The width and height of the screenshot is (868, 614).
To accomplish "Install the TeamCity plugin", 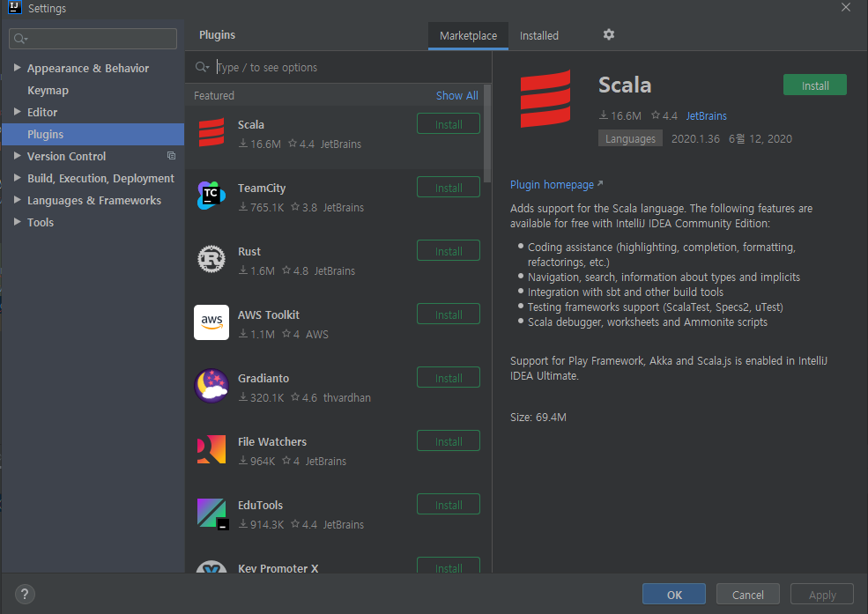I will coord(449,188).
